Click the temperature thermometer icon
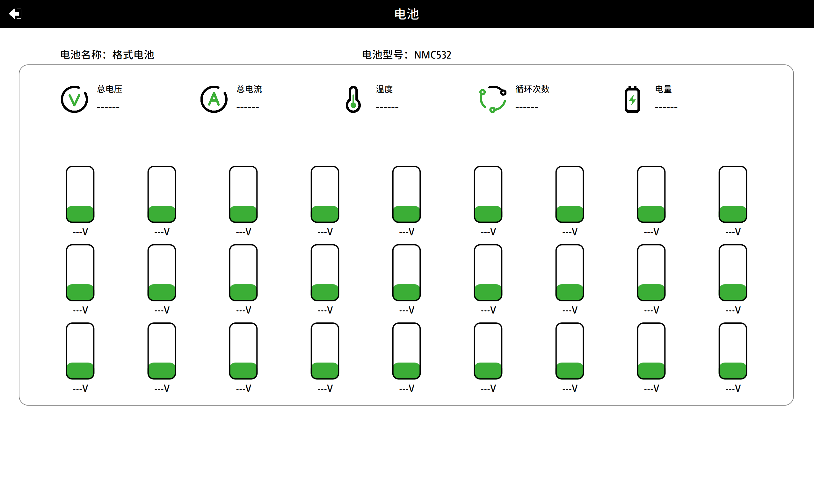This screenshot has height=504, width=814. (x=353, y=99)
